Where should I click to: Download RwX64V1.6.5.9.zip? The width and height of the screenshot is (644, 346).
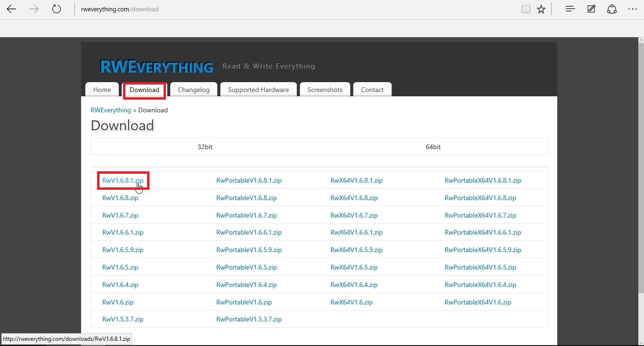[356, 250]
